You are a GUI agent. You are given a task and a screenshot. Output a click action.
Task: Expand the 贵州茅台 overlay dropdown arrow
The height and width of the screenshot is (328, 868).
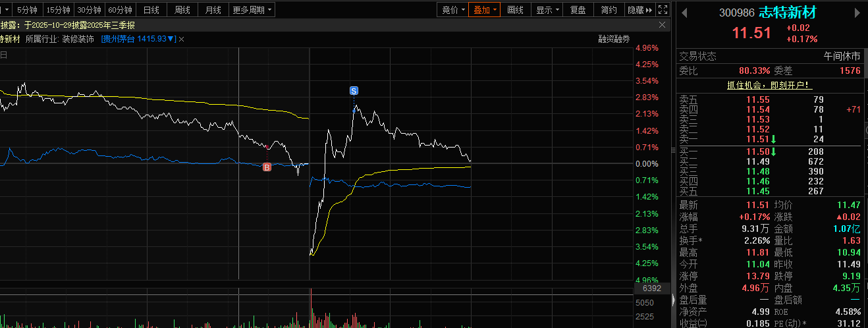(x=171, y=40)
